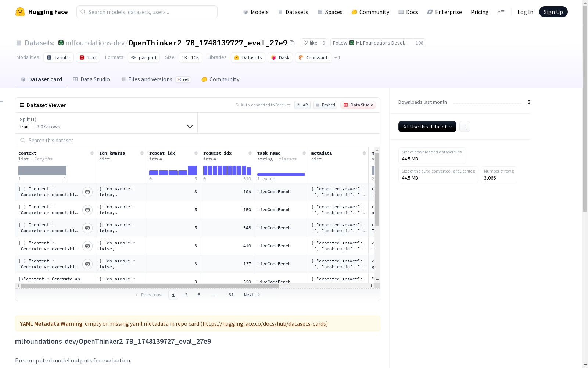The height and width of the screenshot is (368, 588).
Task: Click the Embed button
Action: [325, 105]
